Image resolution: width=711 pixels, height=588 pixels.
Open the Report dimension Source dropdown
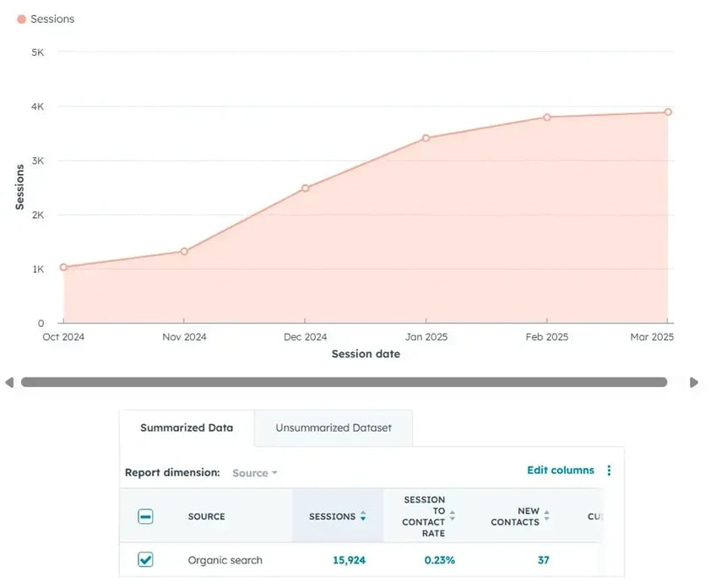click(x=254, y=473)
